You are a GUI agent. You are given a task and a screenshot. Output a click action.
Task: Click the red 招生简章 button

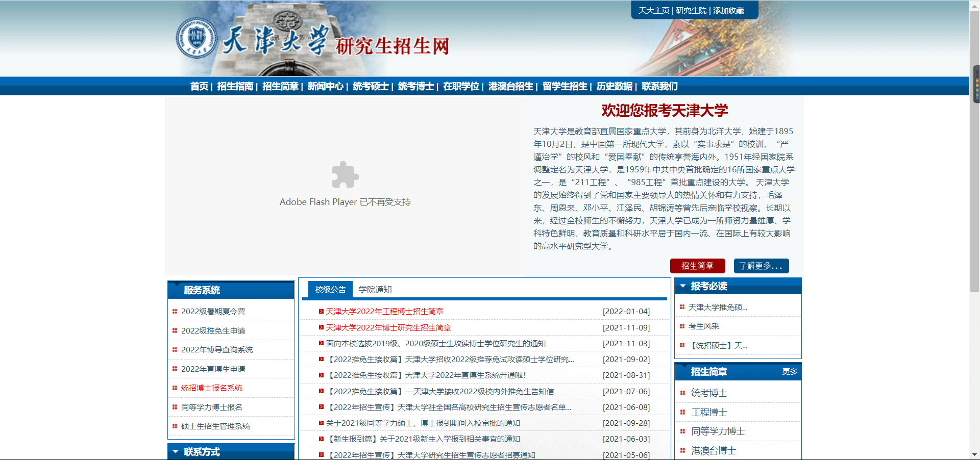[x=698, y=266]
